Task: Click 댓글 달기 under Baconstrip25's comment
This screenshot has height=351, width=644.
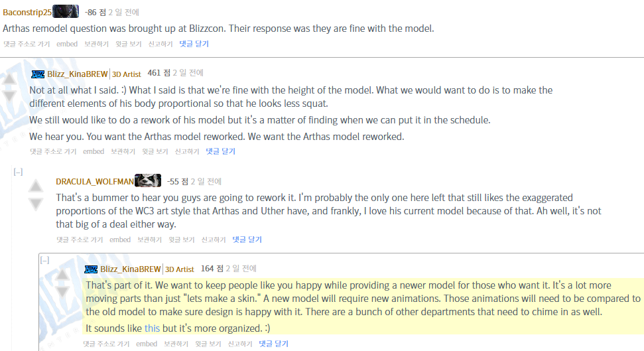Action: (x=194, y=44)
